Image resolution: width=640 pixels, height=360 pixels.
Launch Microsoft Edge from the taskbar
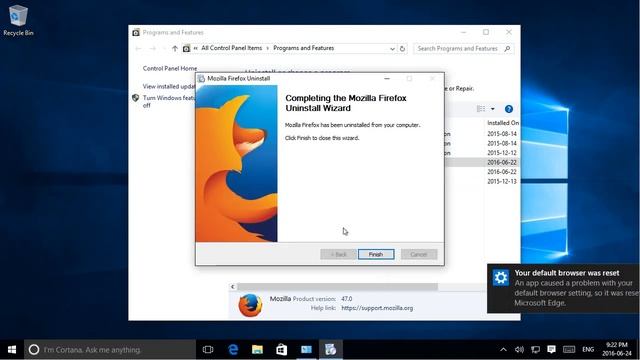click(x=233, y=349)
